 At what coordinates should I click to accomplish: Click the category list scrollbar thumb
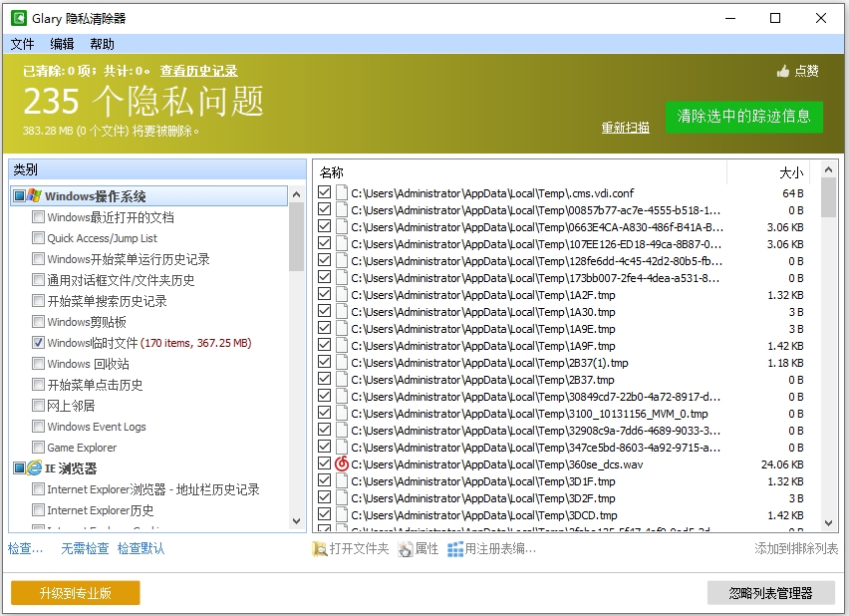tap(296, 237)
